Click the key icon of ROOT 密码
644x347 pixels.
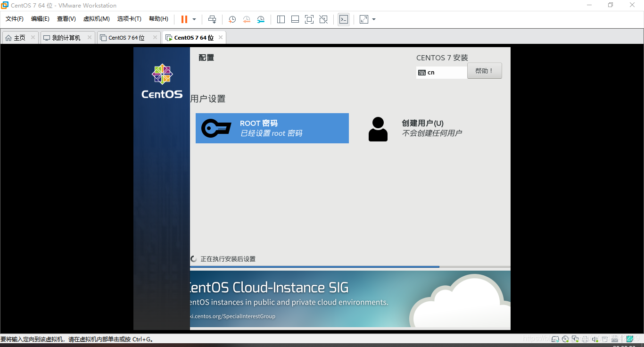[x=216, y=128]
